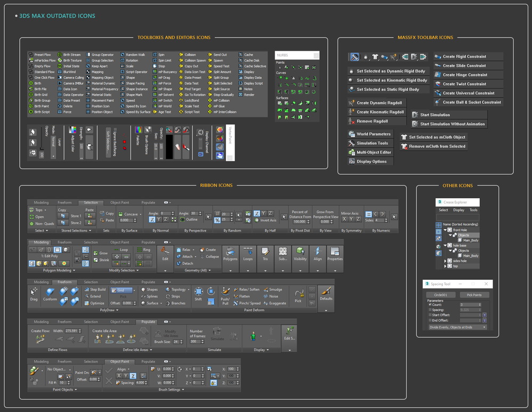Toggle Invert Axis in By Half
Screen dimensions: 532x412
(x=265, y=220)
